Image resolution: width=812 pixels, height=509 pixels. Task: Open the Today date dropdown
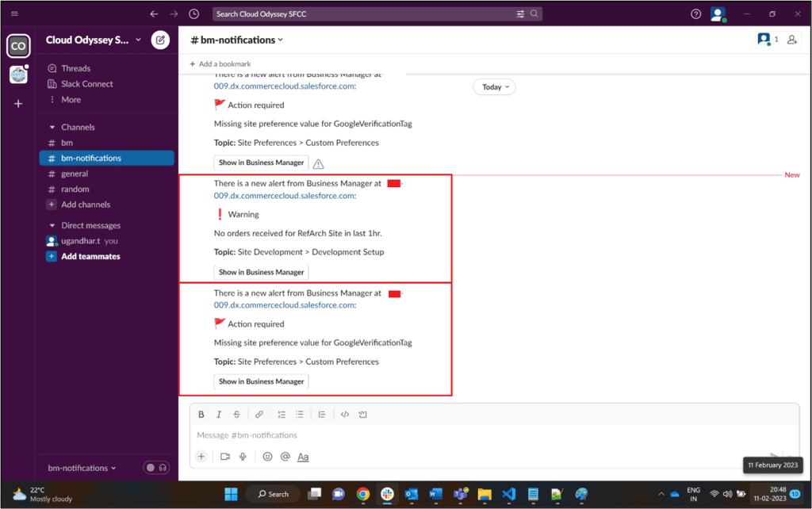tap(494, 87)
